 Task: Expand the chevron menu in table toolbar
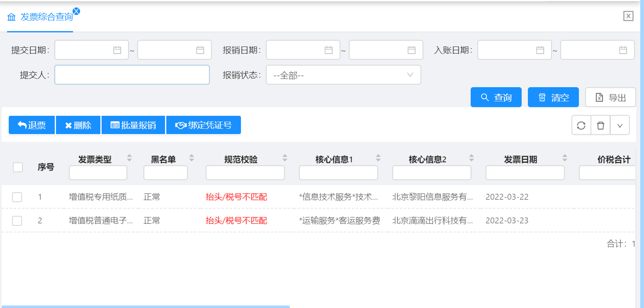tap(620, 126)
